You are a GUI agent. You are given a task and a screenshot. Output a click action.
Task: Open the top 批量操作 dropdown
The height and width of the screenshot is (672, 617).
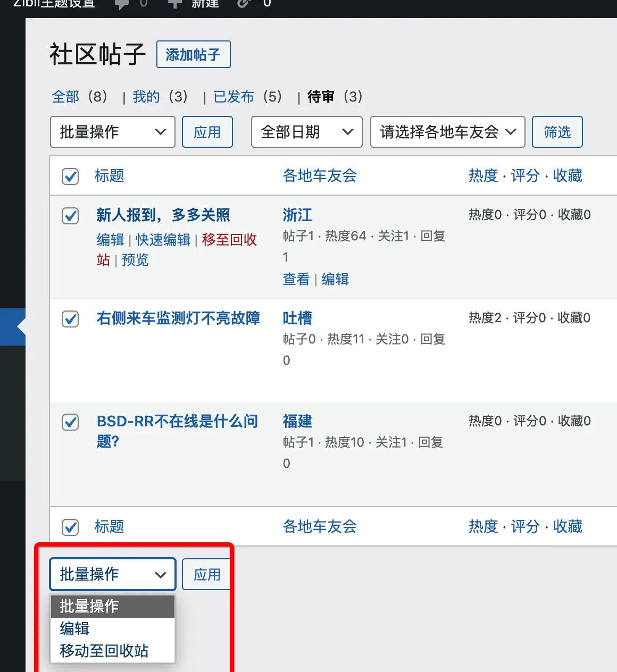point(113,132)
